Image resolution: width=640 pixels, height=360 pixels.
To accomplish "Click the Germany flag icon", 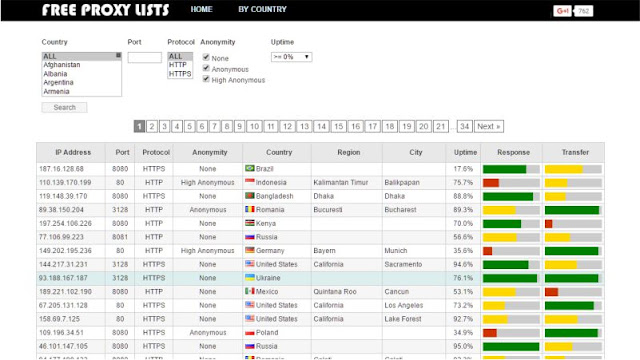I will 249,250.
